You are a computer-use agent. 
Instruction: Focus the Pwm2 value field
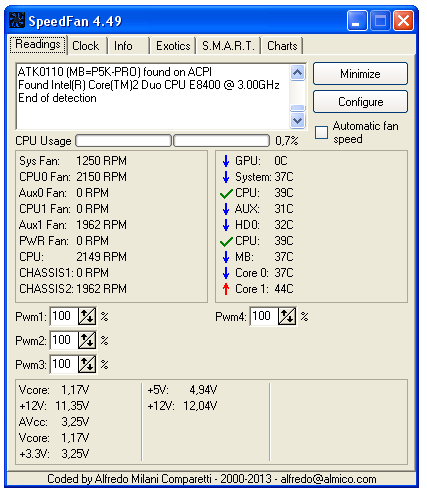coord(64,340)
